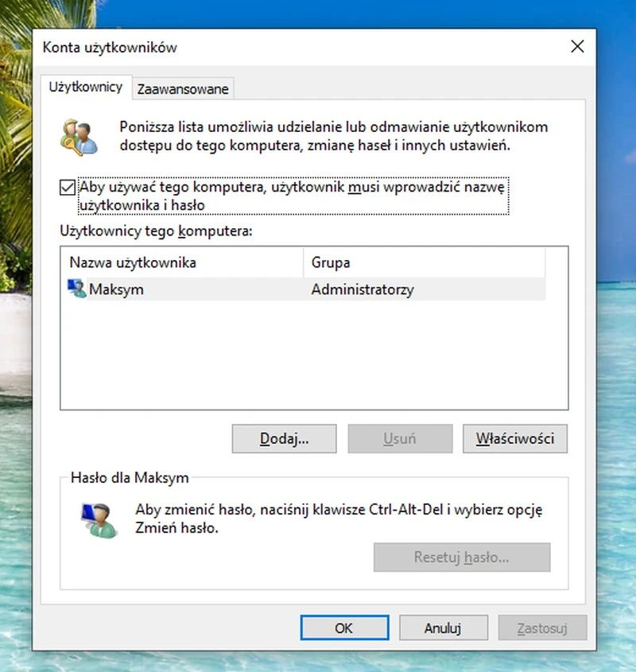The image size is (636, 672).
Task: Toggle the require username and password checkbox
Action: [x=68, y=188]
